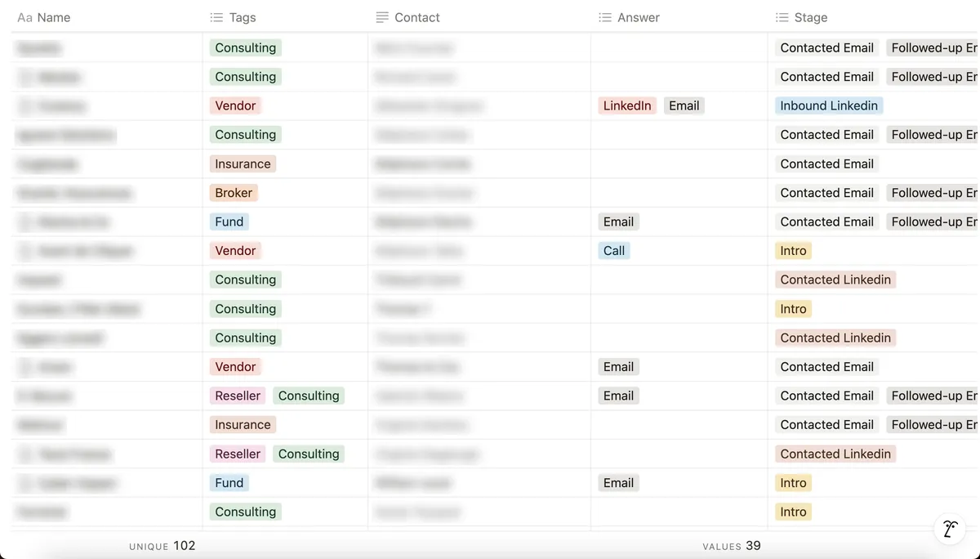980x559 pixels.
Task: Click an empty Answer cell in the first row
Action: pyautogui.click(x=678, y=47)
